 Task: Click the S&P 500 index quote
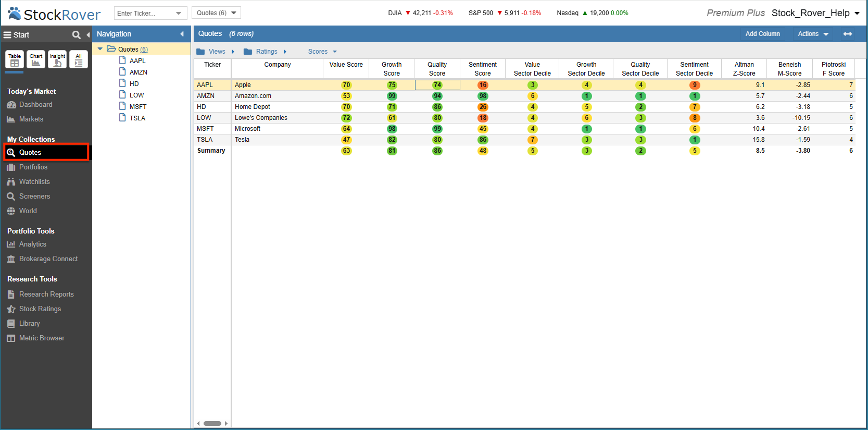505,13
